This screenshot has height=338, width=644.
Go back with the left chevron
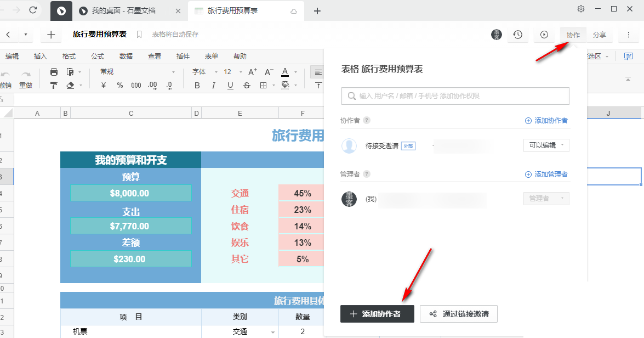8,35
